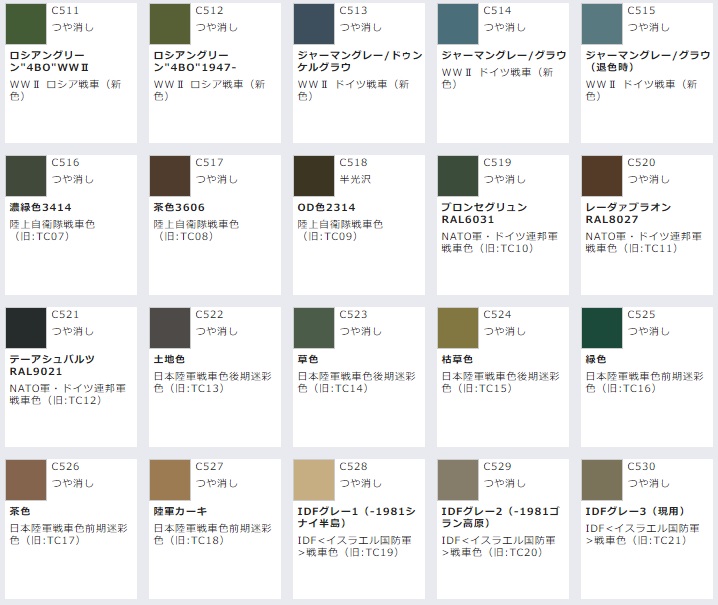The width and height of the screenshot is (718, 605).
Task: Select the C521 RAL9021 black swatch
Action: pyautogui.click(x=26, y=328)
